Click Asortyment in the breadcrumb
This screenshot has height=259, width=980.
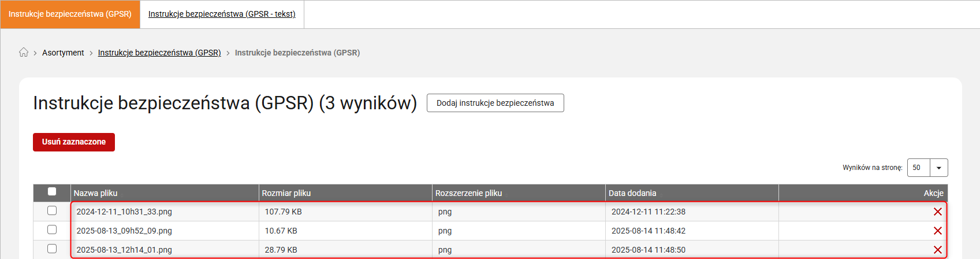(x=63, y=53)
